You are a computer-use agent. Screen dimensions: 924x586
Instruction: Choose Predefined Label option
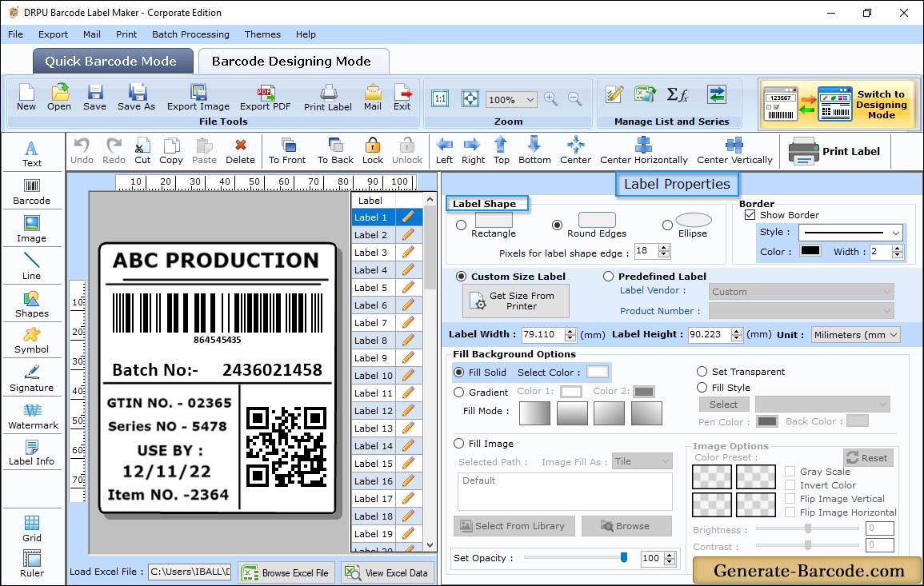608,277
